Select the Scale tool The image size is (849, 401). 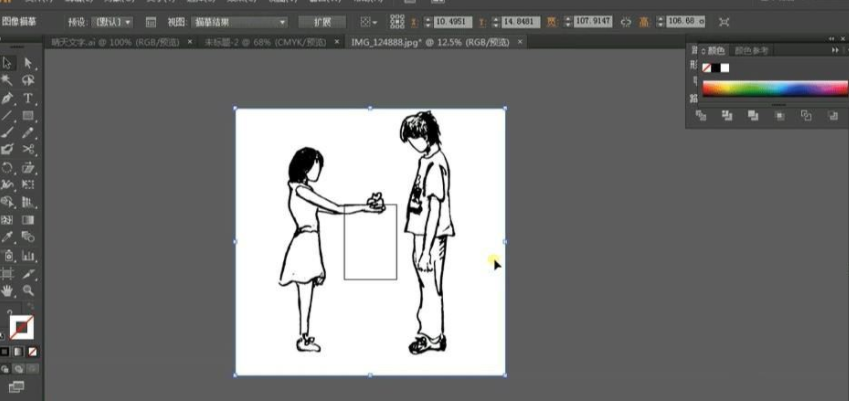[x=28, y=167]
